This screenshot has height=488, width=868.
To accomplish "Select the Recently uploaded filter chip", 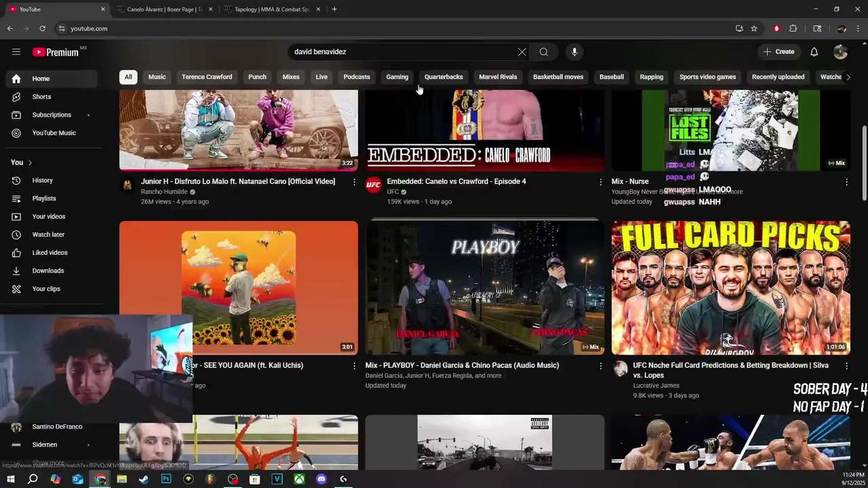I will pyautogui.click(x=778, y=77).
